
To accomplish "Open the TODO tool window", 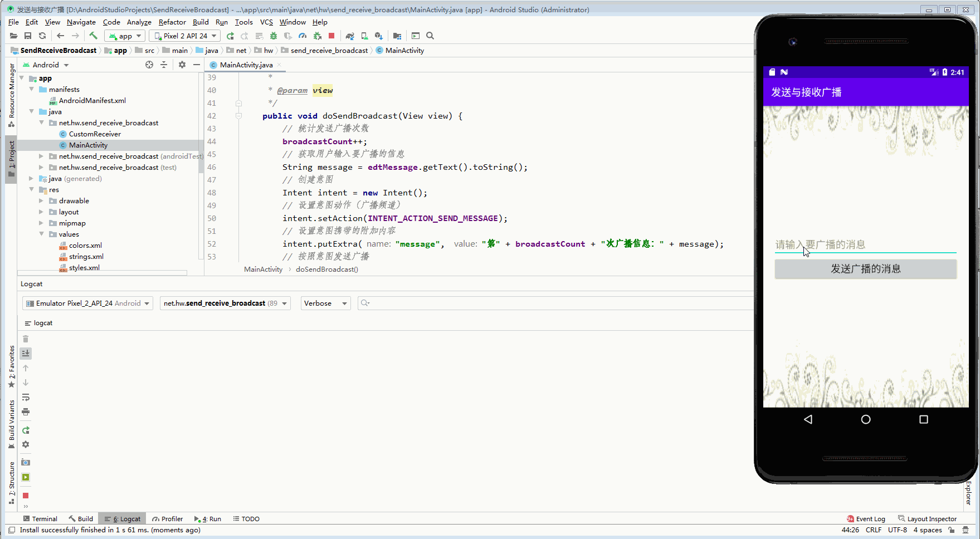I will click(x=246, y=518).
